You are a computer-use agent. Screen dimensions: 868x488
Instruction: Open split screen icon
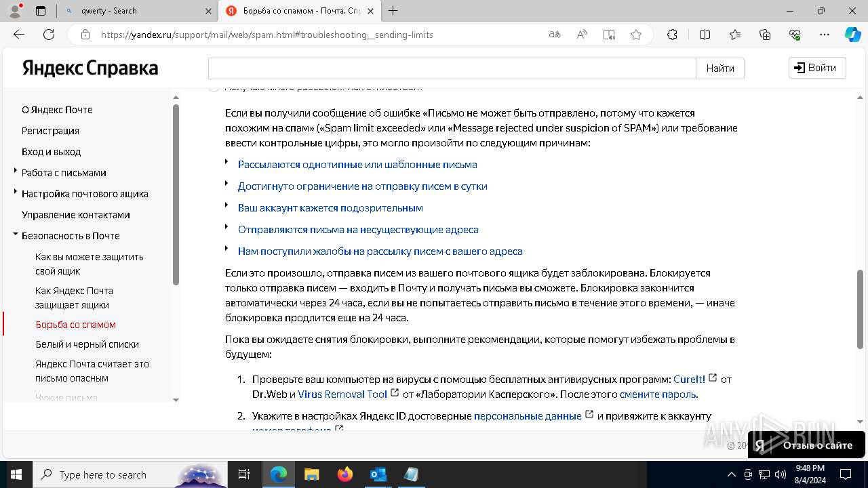tap(705, 35)
